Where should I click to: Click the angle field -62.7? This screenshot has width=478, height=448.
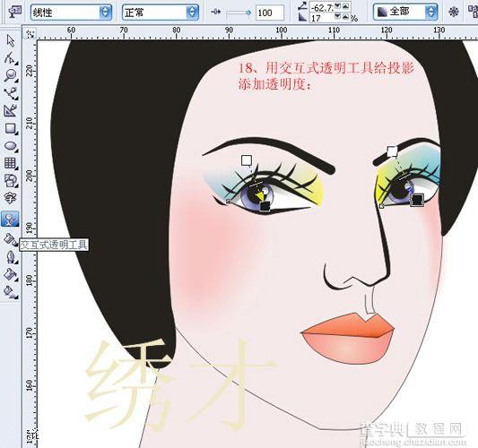322,6
